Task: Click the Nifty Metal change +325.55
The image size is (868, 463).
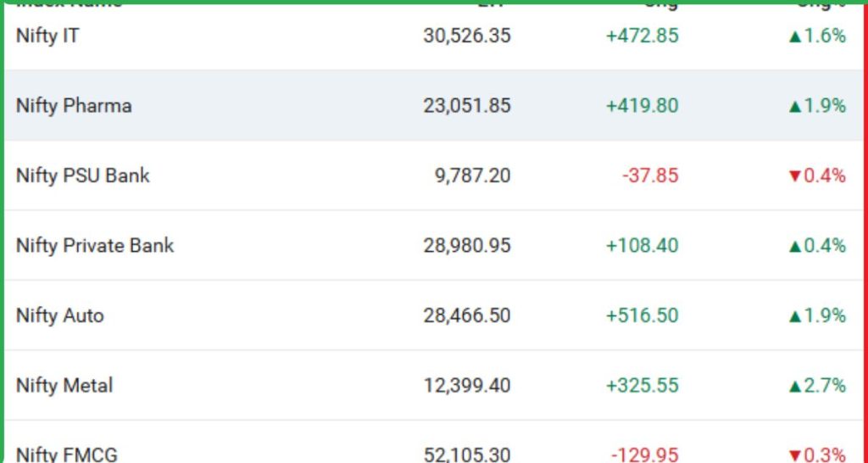Action: (x=642, y=386)
